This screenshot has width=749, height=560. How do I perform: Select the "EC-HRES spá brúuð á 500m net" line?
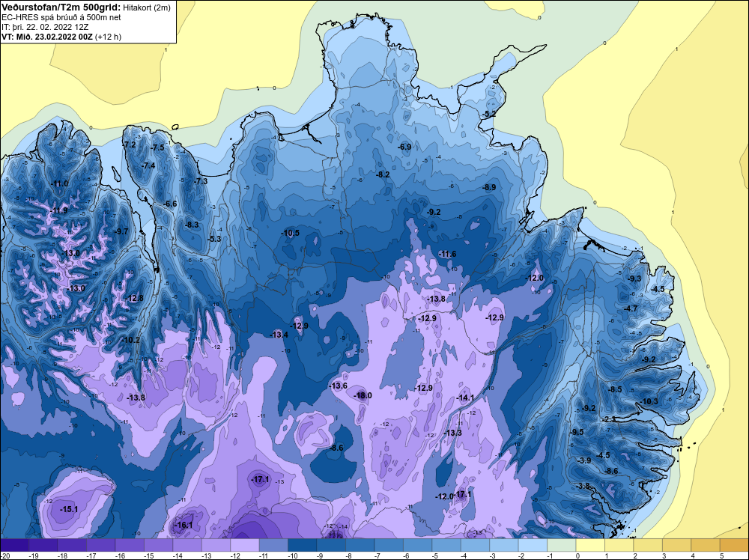(x=61, y=17)
